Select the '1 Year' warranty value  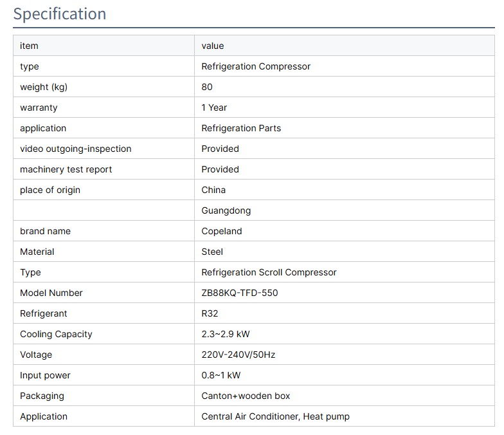(214, 107)
